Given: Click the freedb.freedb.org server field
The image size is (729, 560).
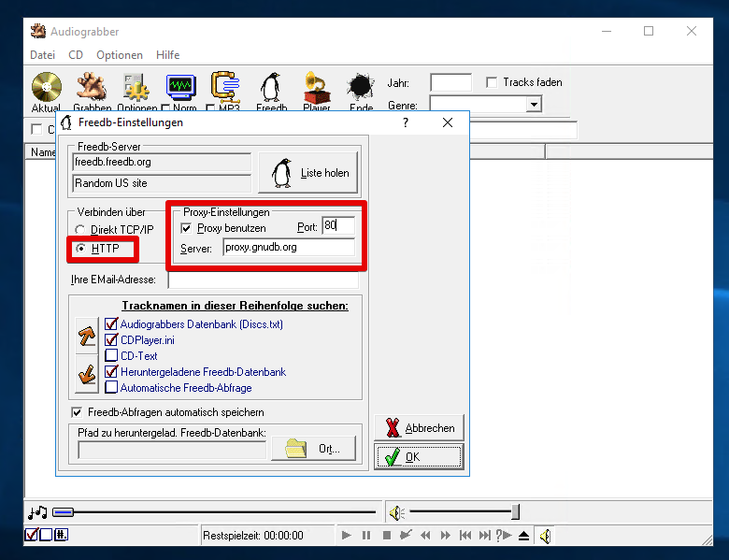Looking at the screenshot, I should [162, 162].
